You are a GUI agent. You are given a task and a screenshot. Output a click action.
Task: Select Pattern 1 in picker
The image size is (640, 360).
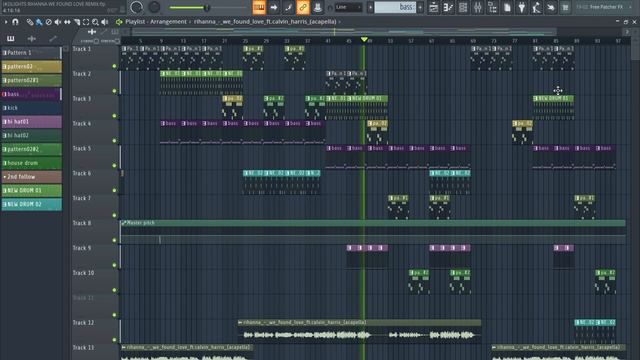tap(31, 53)
